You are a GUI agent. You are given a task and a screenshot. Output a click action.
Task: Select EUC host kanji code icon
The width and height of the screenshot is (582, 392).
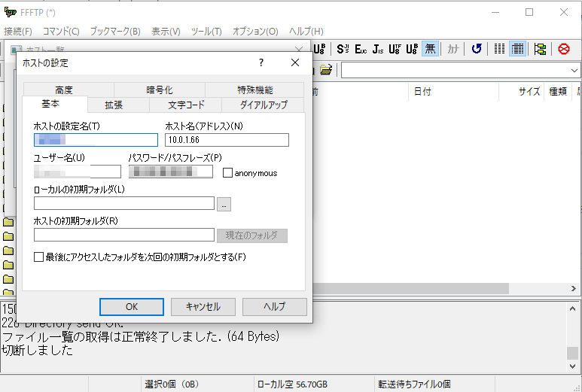(360, 49)
